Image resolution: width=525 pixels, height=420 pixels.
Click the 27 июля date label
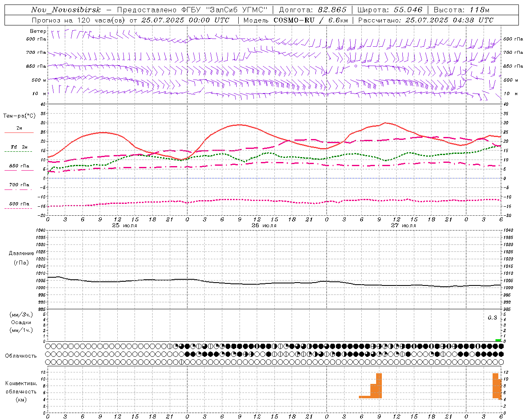coord(404,226)
